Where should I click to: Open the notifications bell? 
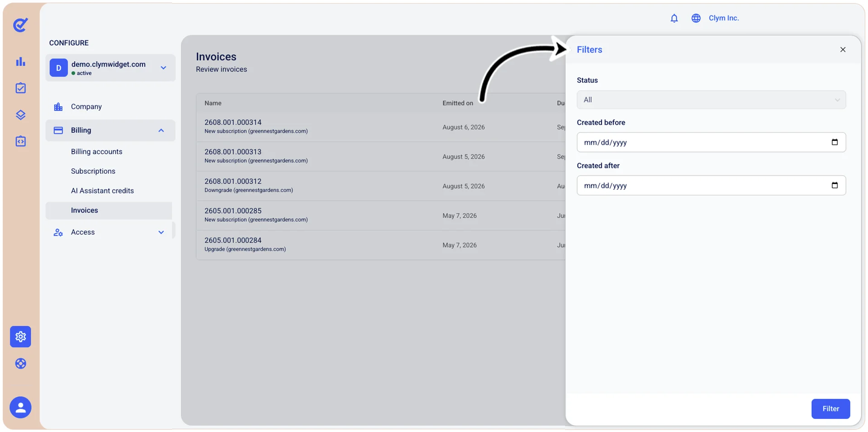coord(674,18)
